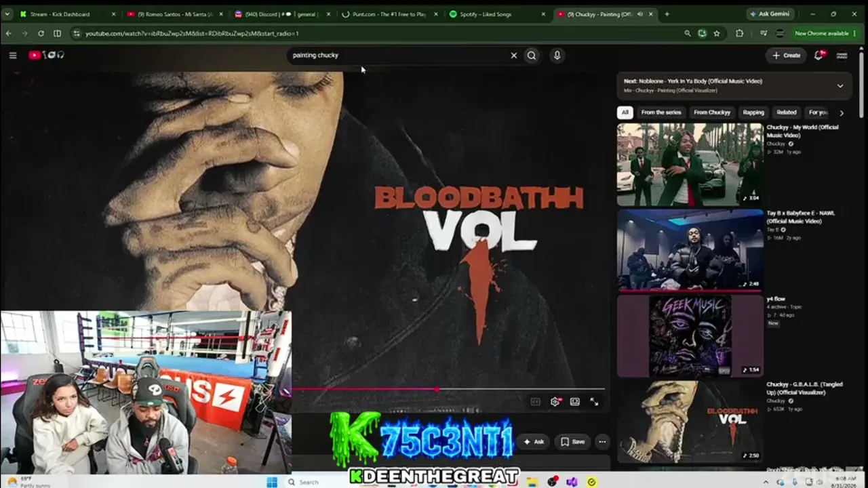
Task: Go back in Chrome
Action: click(9, 33)
